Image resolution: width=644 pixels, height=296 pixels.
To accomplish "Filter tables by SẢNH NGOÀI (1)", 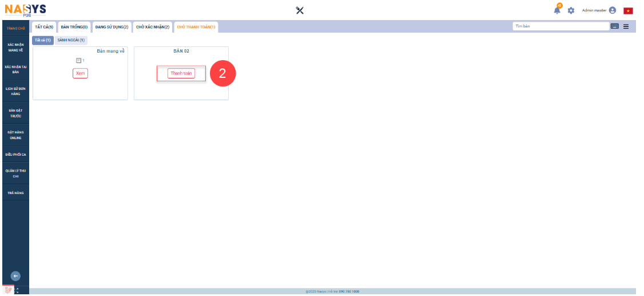I will coord(71,40).
